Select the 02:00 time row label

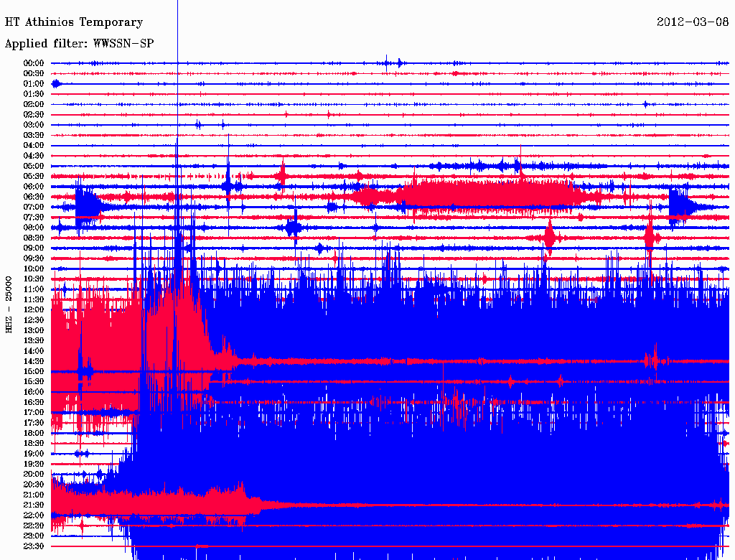(34, 104)
